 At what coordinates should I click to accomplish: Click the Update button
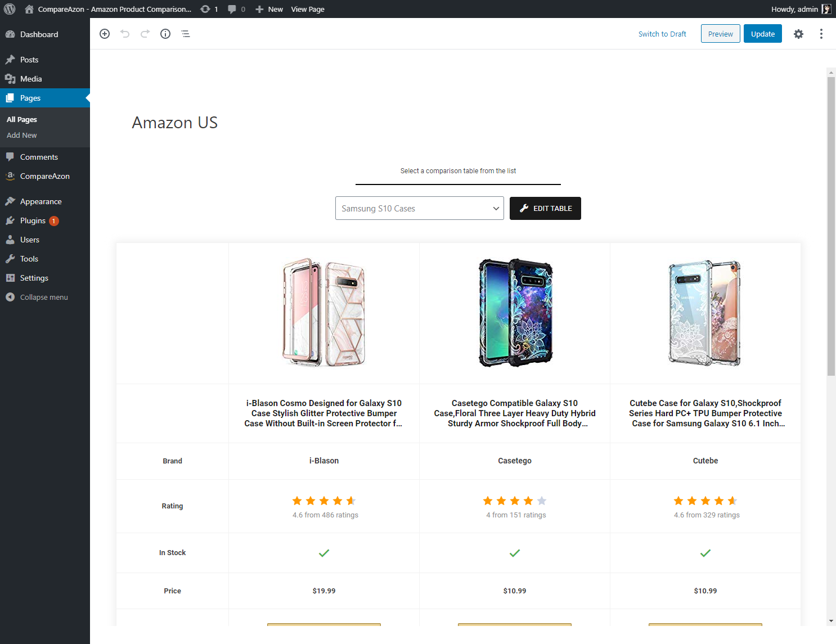(x=762, y=34)
